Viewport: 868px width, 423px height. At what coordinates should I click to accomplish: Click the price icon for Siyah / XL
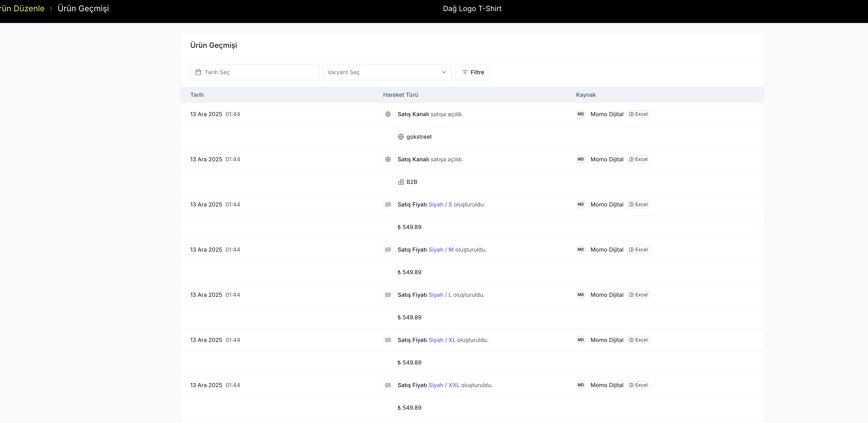pyautogui.click(x=388, y=340)
